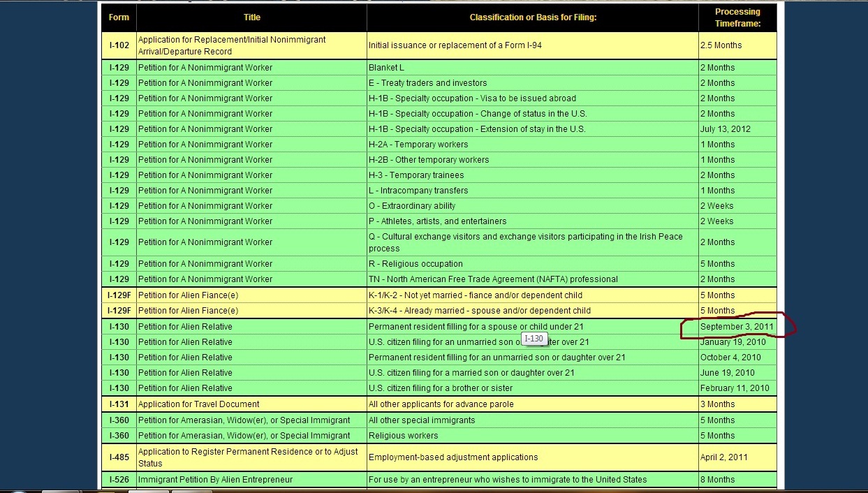Click "For use by an entrepreneur who wishes to immigrate"
This screenshot has height=493, width=868.
click(508, 480)
